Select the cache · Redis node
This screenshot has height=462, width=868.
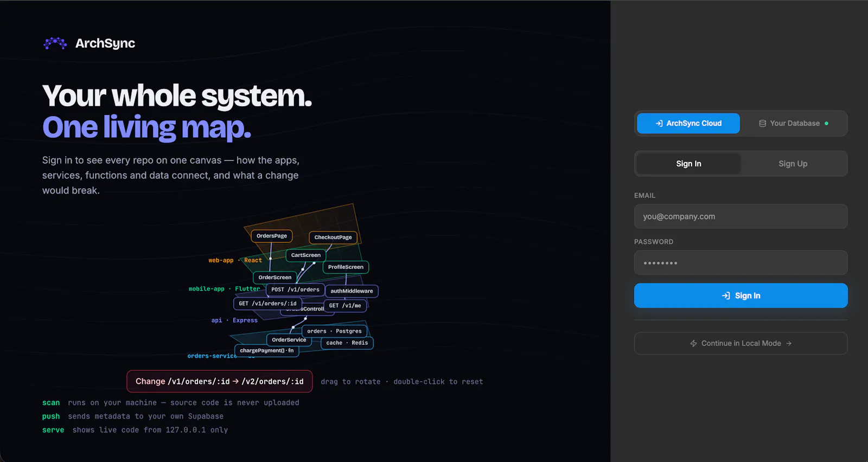[x=347, y=343]
